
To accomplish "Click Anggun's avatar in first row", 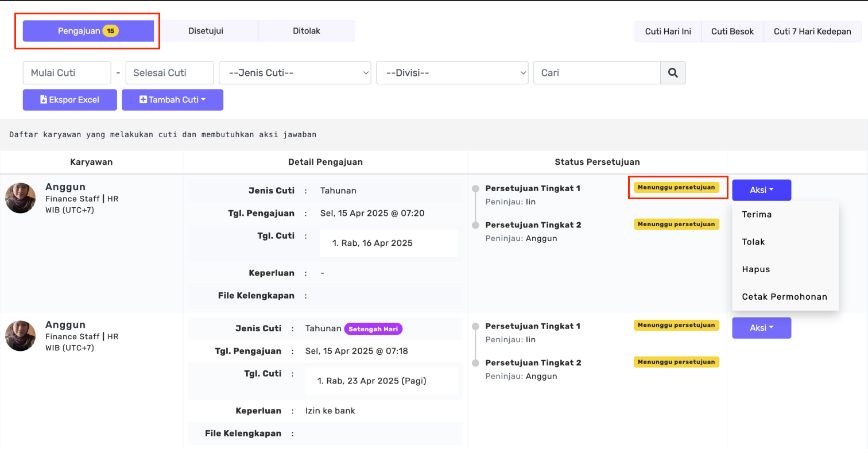I will coord(21,198).
